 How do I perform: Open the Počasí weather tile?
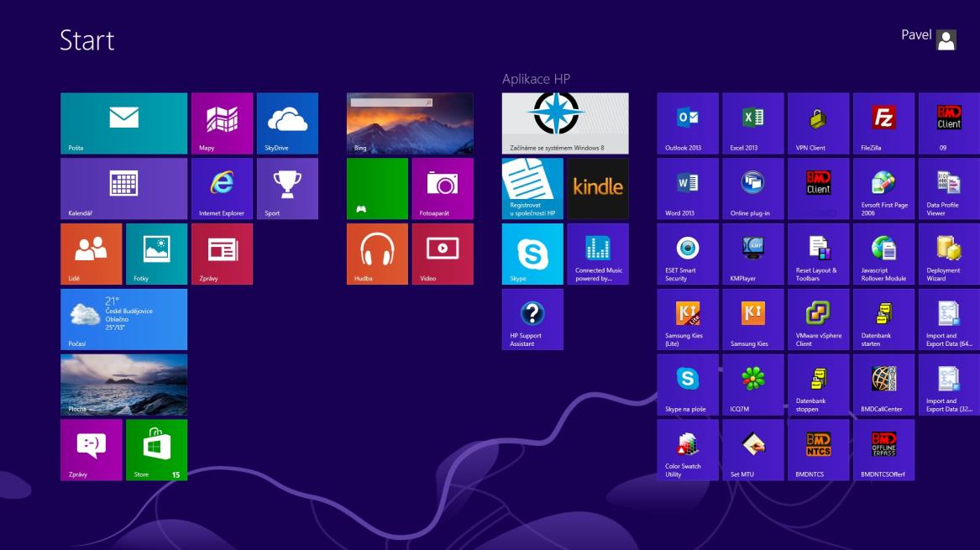(123, 319)
